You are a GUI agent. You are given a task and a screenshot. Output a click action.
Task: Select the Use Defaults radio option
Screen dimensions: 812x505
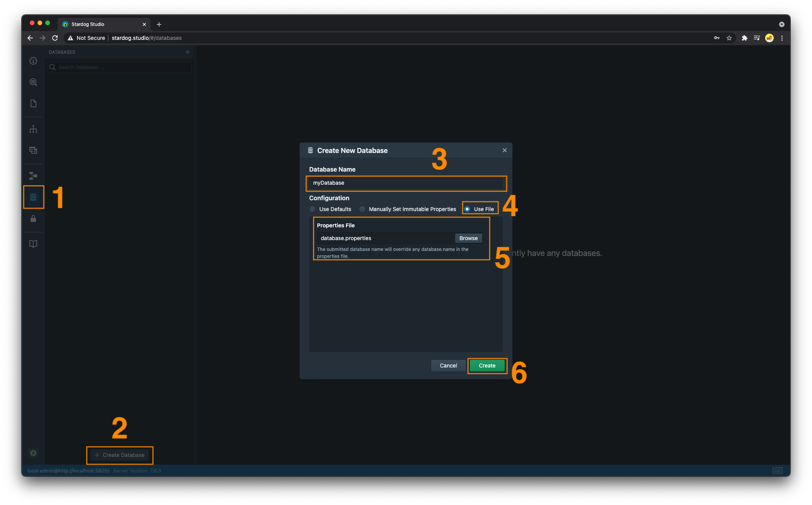(x=312, y=209)
